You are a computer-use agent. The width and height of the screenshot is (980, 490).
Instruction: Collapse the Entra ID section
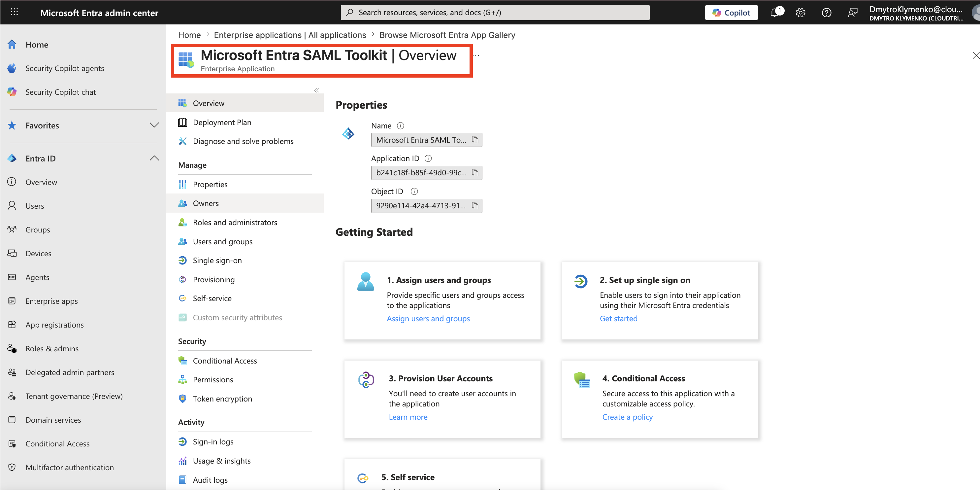click(154, 158)
